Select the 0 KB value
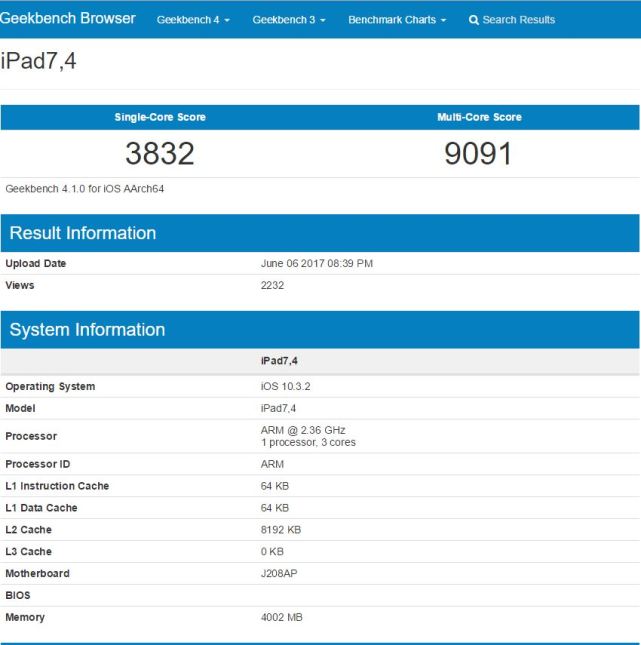The image size is (641, 645). (x=272, y=551)
